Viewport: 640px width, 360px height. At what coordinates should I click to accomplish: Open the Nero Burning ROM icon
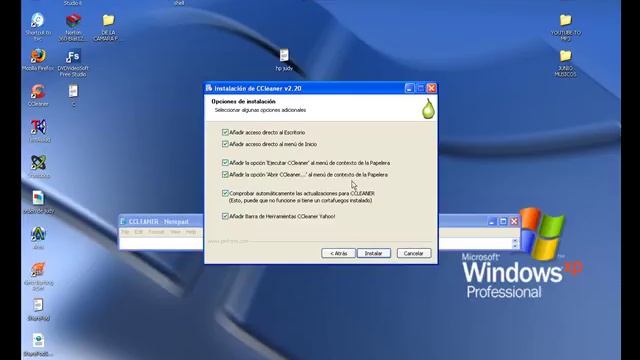[38, 270]
